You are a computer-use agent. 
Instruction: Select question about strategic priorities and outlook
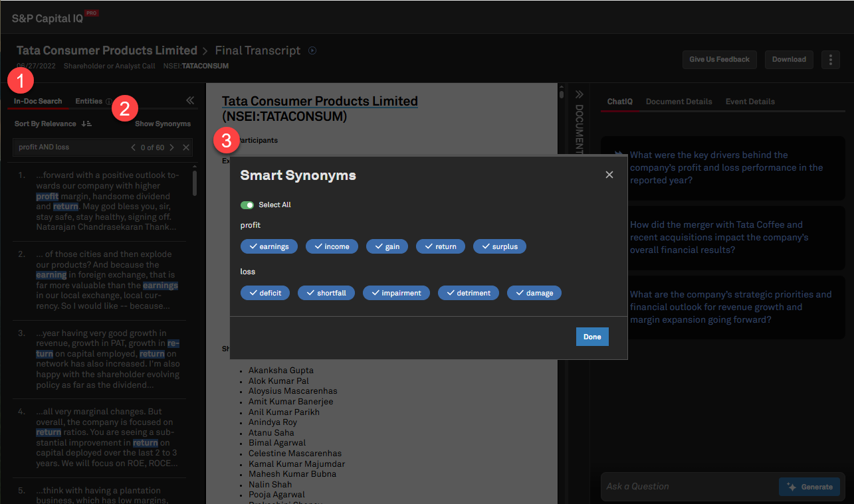click(x=723, y=307)
